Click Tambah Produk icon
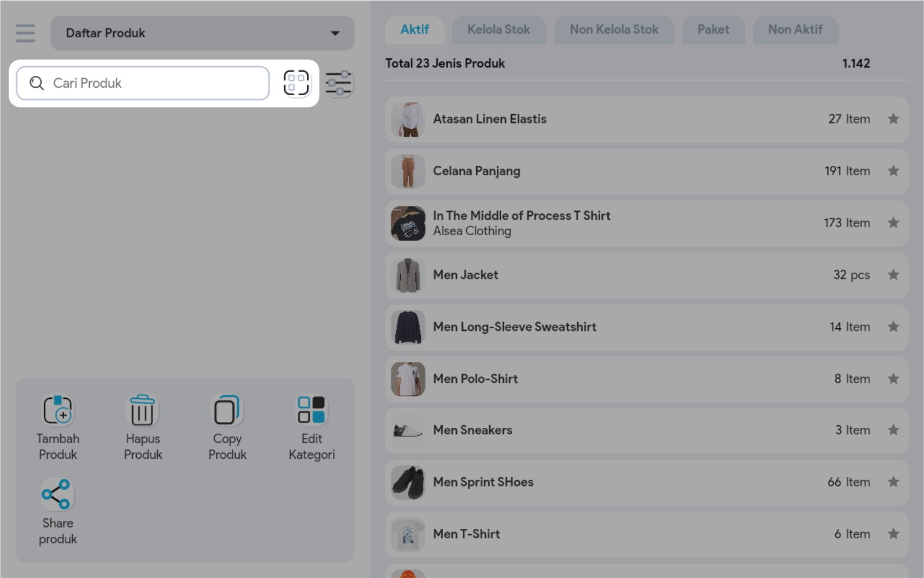924x578 pixels. (x=58, y=411)
